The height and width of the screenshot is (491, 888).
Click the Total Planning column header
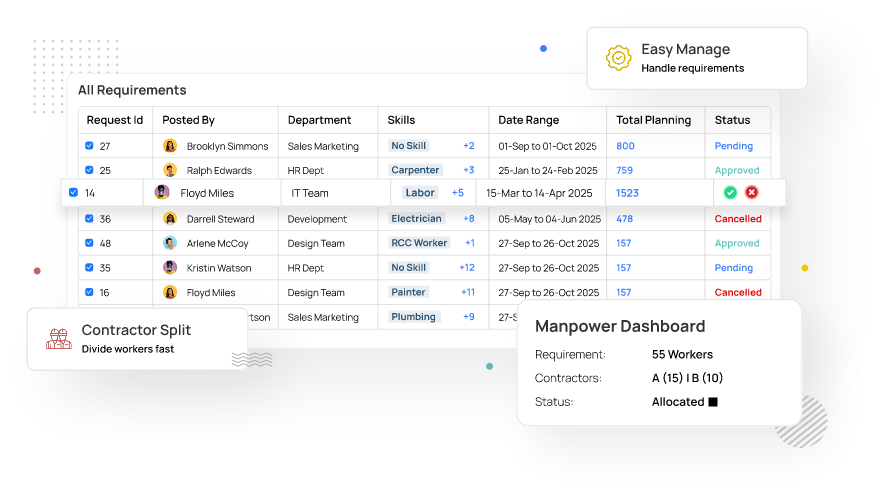coord(653,120)
